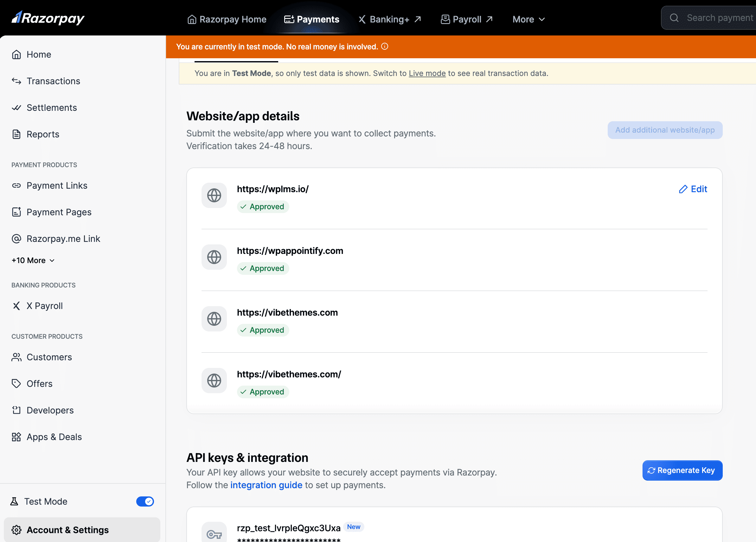Viewport: 756px width, 542px height.
Task: Open Transactions in the sidebar
Action: coord(83,81)
